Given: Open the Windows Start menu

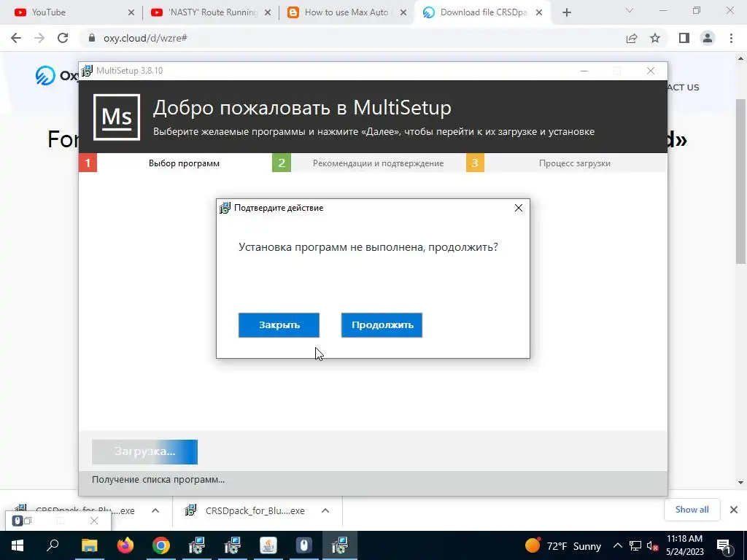Looking at the screenshot, I should pos(18,545).
